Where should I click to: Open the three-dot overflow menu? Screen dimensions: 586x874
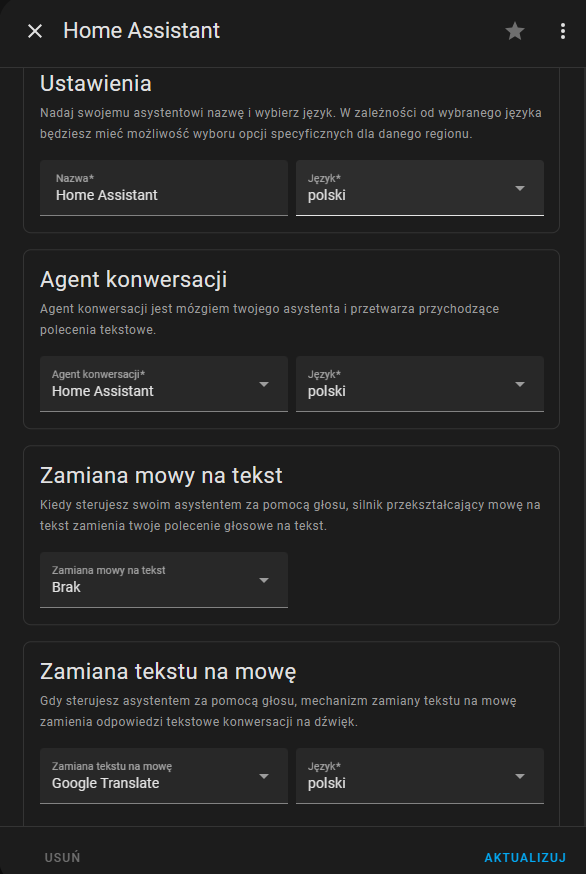tap(563, 31)
